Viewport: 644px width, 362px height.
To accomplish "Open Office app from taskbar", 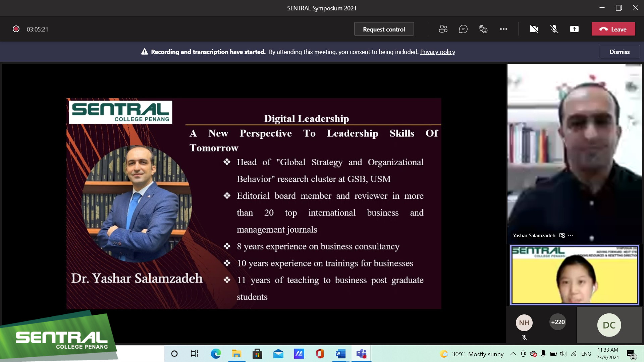I will pos(320,354).
